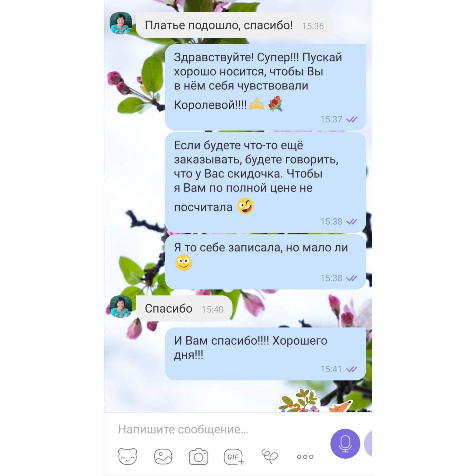Open the camera icon
The image size is (476, 476).
tap(198, 456)
